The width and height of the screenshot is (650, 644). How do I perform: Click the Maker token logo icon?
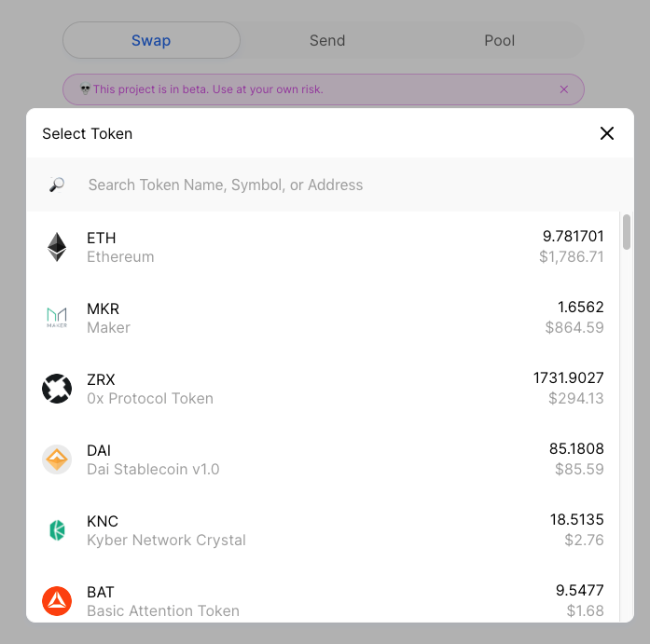pyautogui.click(x=57, y=318)
